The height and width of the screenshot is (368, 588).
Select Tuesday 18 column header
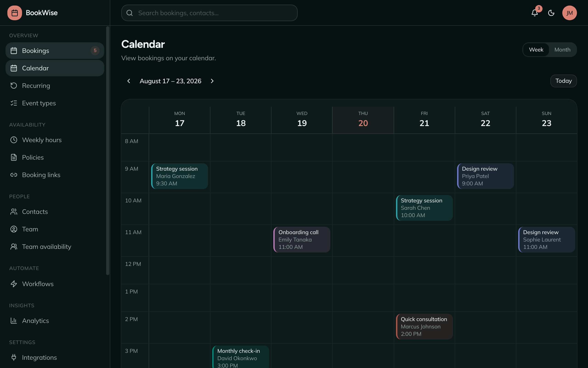click(x=241, y=120)
